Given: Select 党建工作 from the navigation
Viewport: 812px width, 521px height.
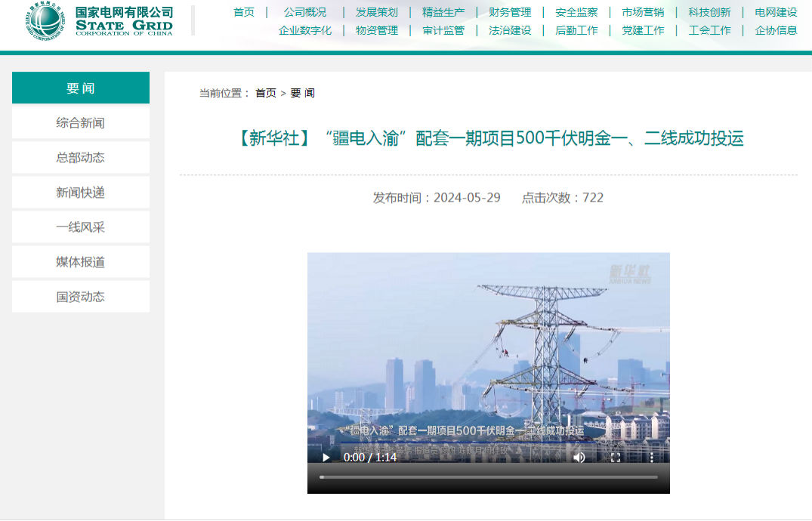Looking at the screenshot, I should coord(643,30).
